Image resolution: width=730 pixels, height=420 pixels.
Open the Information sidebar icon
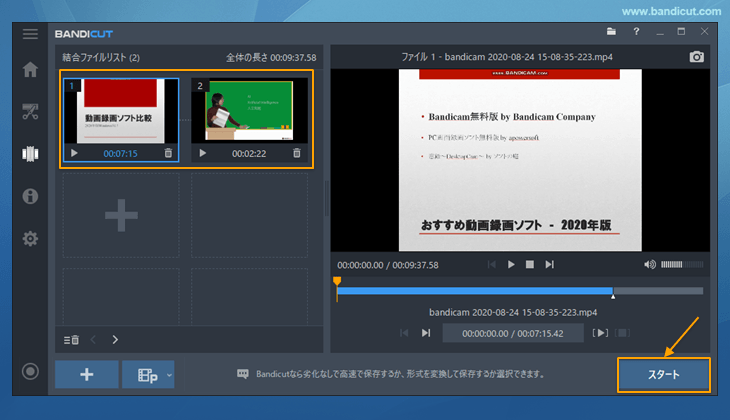click(x=30, y=196)
